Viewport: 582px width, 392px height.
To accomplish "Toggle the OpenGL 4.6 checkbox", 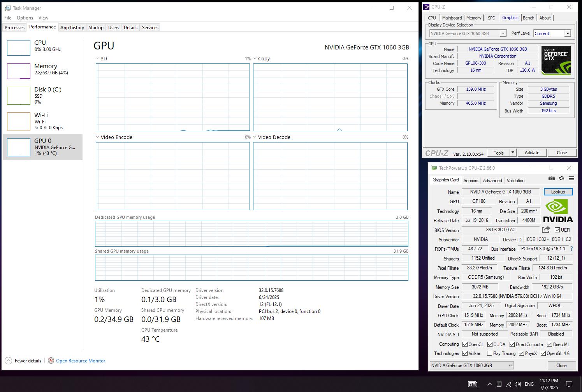I will (543, 353).
